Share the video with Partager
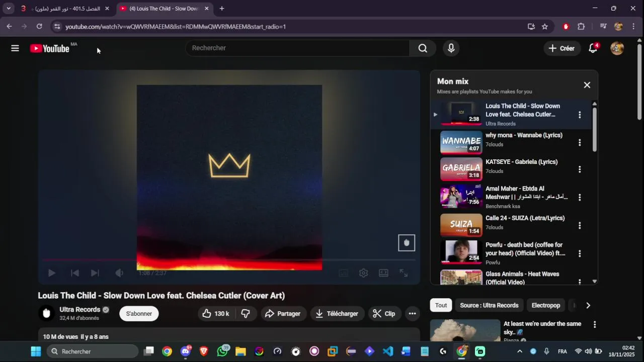The image size is (644, 362). pos(283,314)
